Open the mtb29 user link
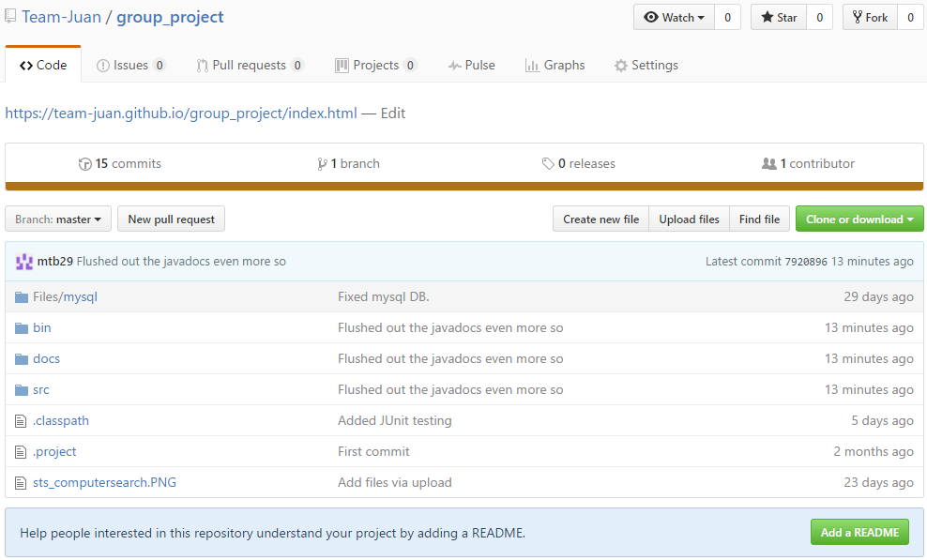This screenshot has width=927, height=560. pyautogui.click(x=55, y=262)
